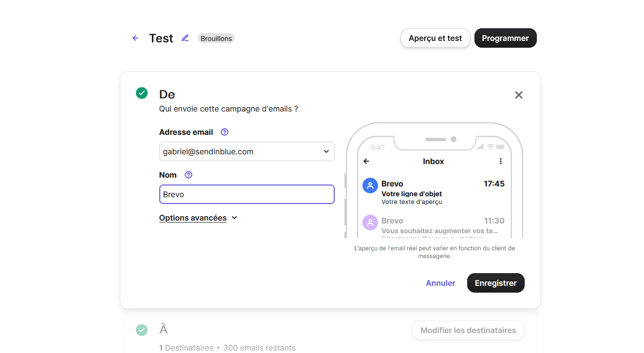The image size is (644, 353).
Task: Click back arrow in phone Inbox preview
Action: click(x=366, y=161)
